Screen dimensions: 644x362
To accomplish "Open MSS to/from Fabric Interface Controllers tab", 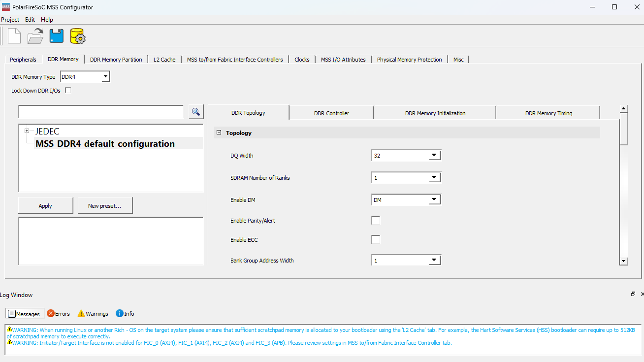I will (x=235, y=60).
